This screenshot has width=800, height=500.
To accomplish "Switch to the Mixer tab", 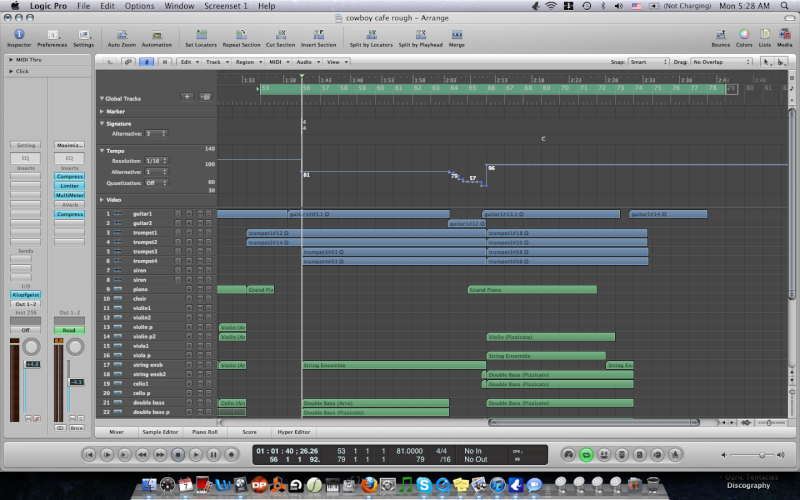I will [x=116, y=432].
